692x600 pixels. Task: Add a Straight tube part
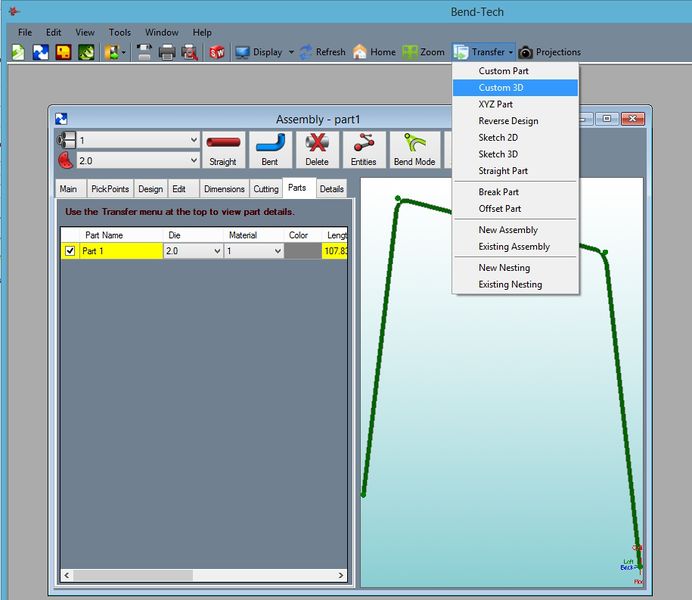(223, 150)
